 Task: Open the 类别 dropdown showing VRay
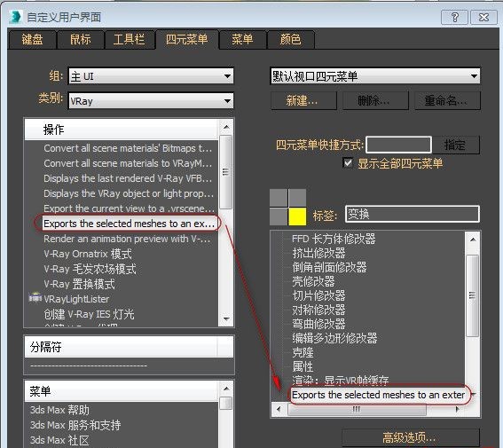point(151,101)
